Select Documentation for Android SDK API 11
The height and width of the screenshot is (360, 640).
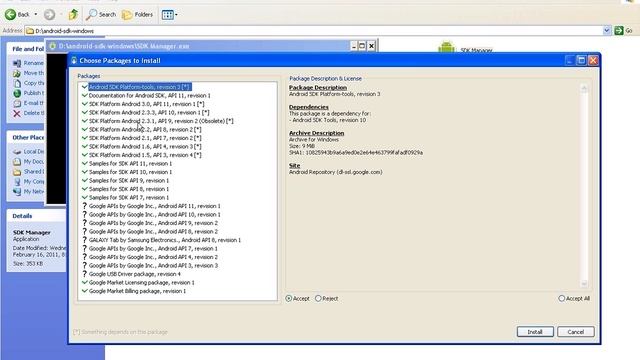click(149, 96)
